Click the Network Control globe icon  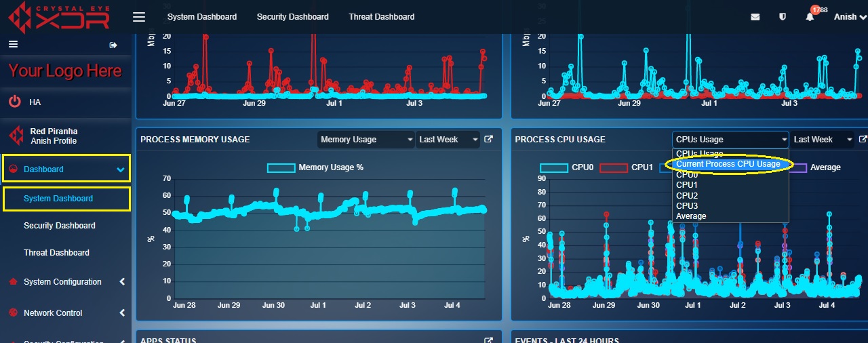[x=12, y=313]
